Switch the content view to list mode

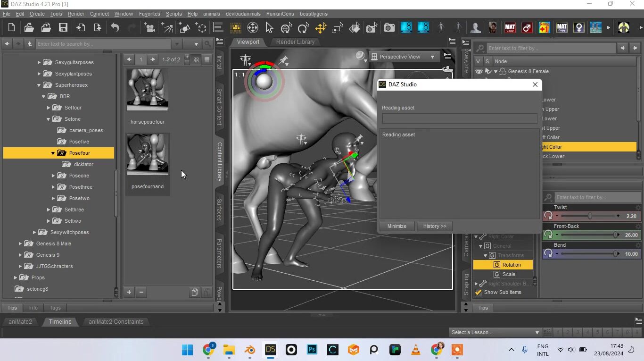(207, 59)
